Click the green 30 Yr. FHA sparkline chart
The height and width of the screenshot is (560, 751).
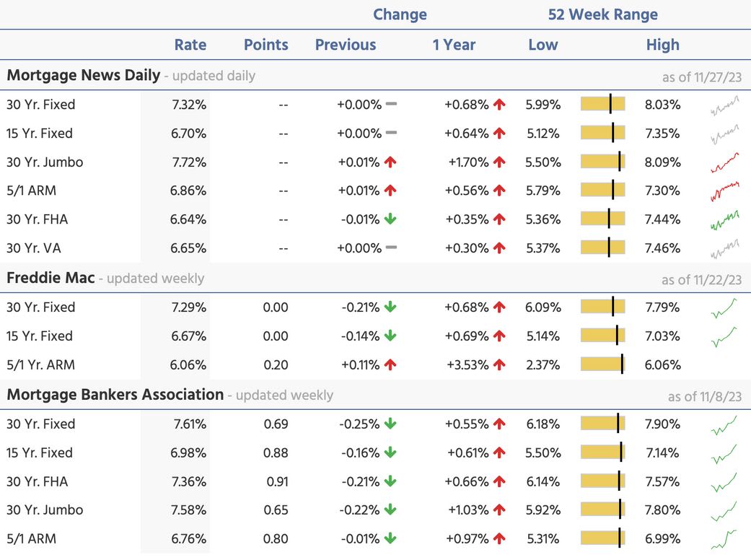click(724, 219)
